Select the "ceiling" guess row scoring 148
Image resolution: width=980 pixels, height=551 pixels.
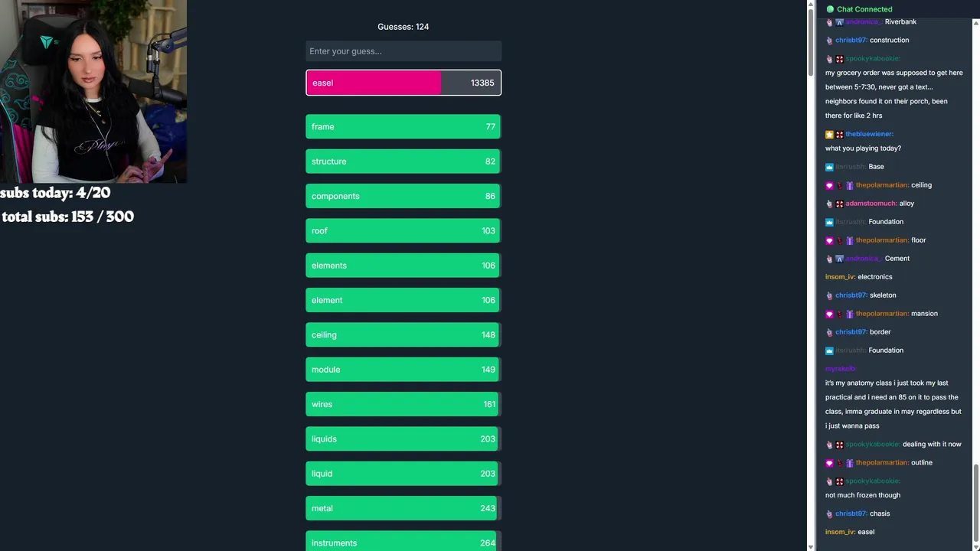coord(403,335)
